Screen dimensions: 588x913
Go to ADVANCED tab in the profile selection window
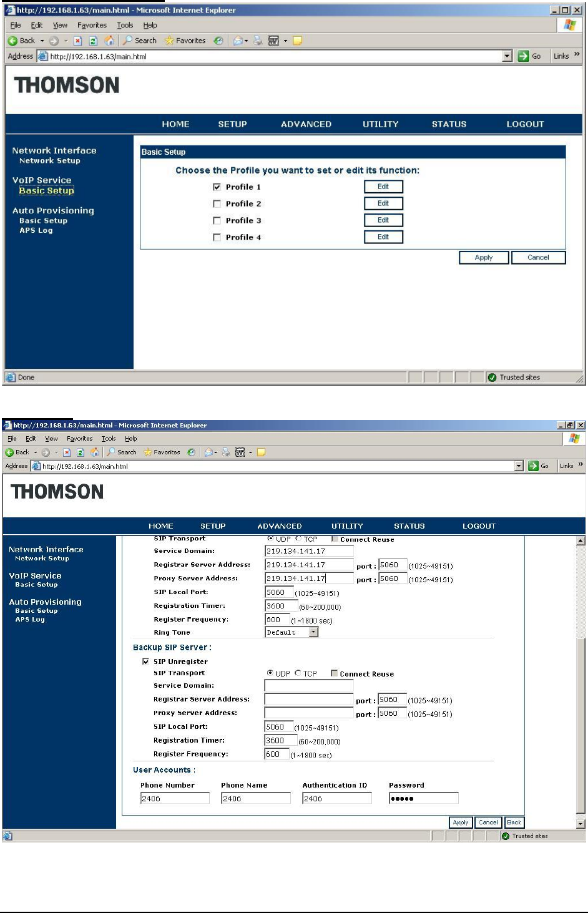point(306,124)
